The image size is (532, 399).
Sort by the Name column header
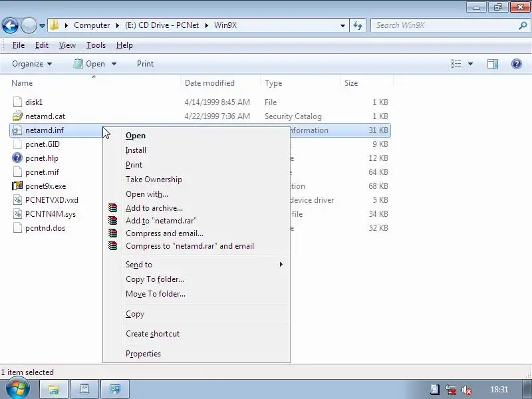pyautogui.click(x=22, y=83)
